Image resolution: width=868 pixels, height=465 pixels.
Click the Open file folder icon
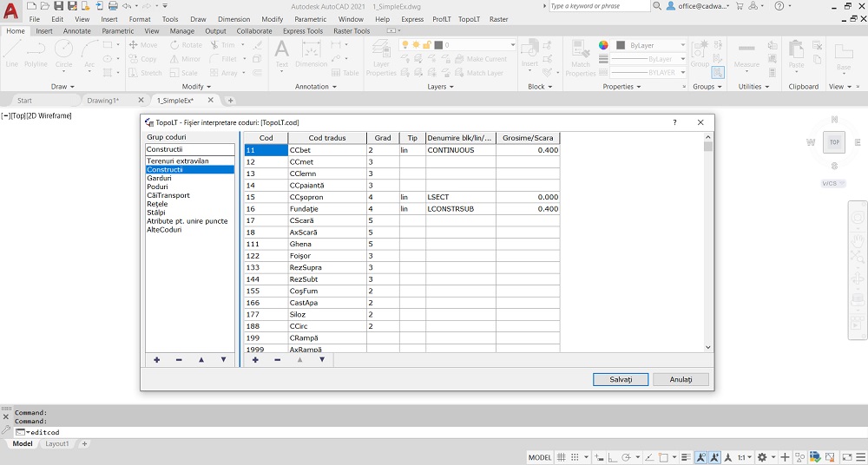[x=44, y=5]
